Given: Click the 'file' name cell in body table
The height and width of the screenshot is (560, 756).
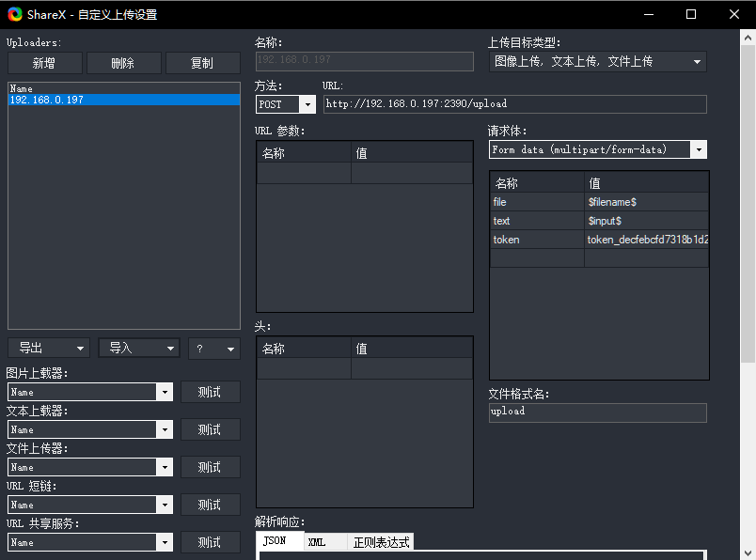Looking at the screenshot, I should click(537, 202).
